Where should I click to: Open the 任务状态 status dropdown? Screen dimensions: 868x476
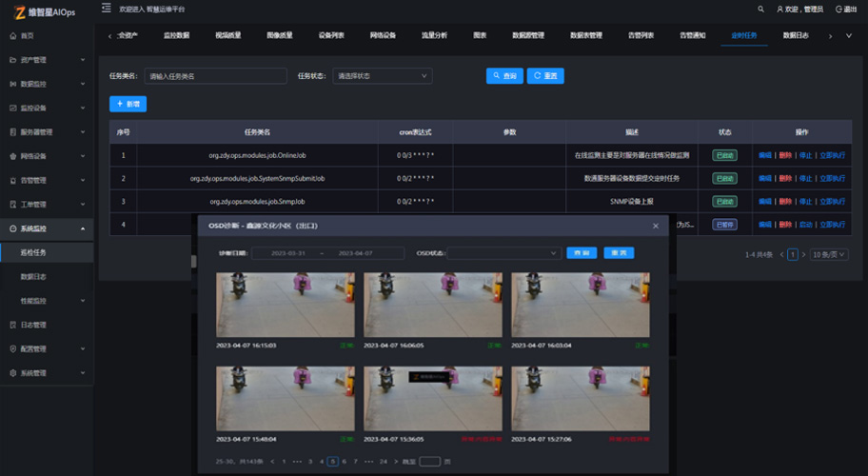(x=383, y=76)
